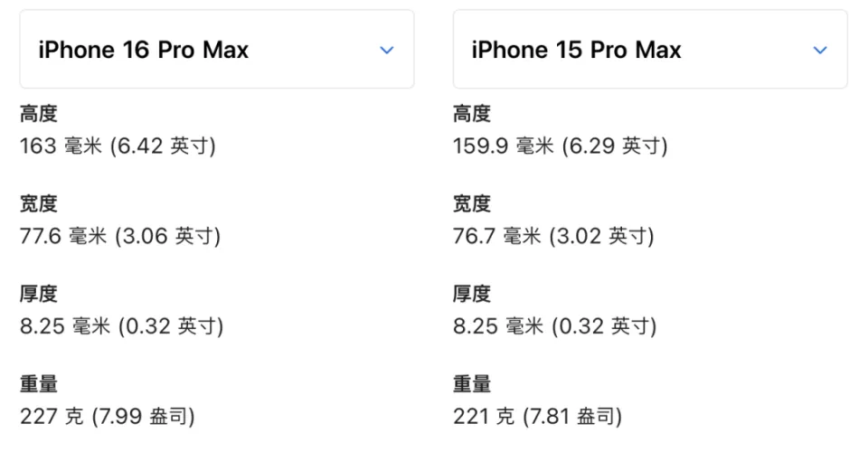Click the 宽度 label under iPhone 16 Pro Max
The height and width of the screenshot is (452, 868).
[x=39, y=204]
